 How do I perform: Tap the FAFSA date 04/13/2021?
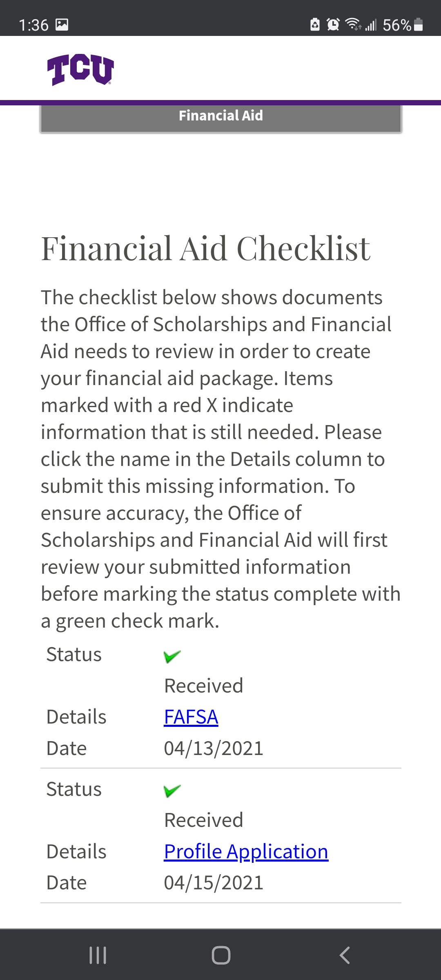pos(214,748)
